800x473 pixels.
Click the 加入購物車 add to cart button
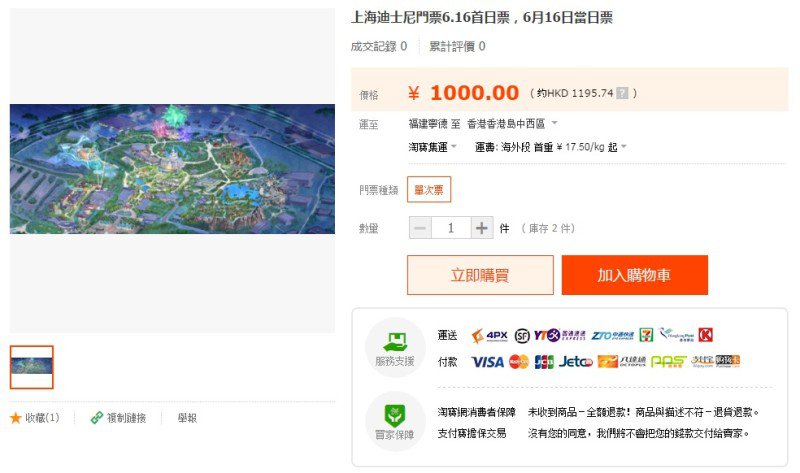(635, 275)
